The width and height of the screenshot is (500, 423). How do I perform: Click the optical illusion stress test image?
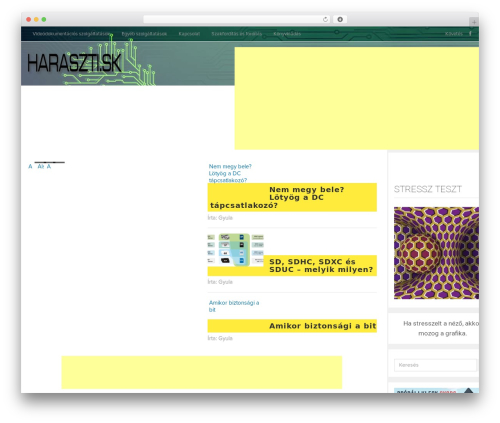[x=436, y=253]
